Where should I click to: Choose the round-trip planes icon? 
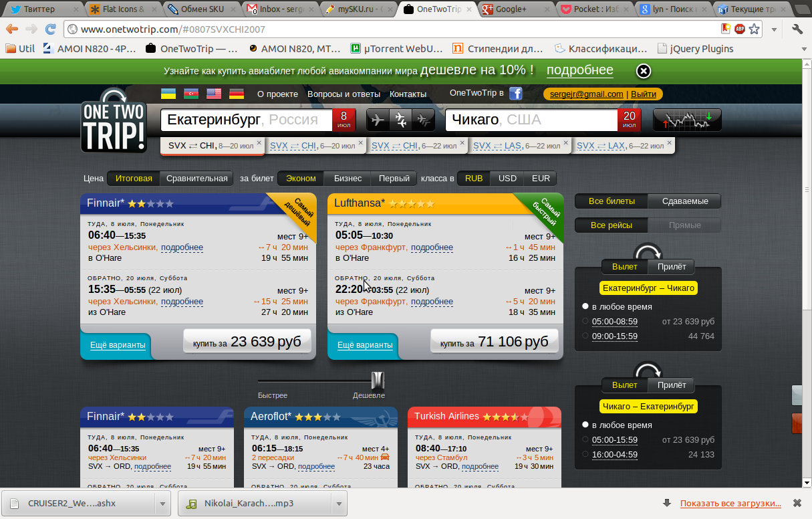click(400, 120)
